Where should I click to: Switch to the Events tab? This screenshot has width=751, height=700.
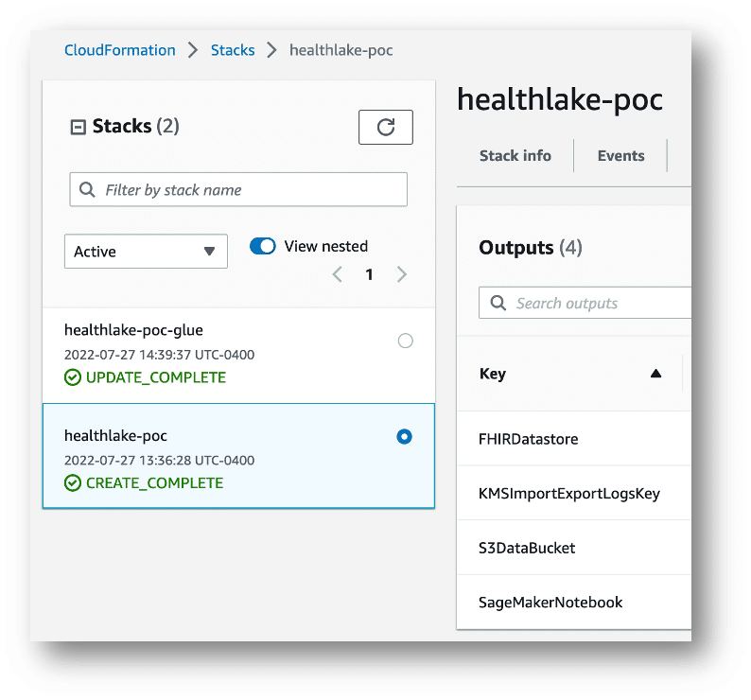[620, 156]
